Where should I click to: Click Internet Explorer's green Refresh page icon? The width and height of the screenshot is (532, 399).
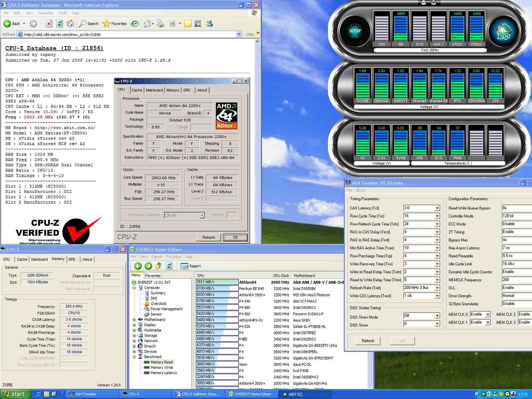tap(59, 24)
